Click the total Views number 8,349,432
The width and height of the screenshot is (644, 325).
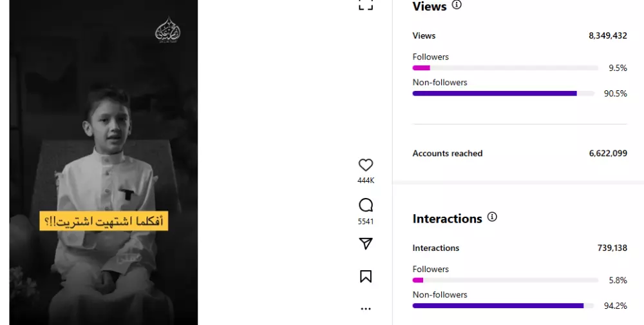(x=607, y=36)
